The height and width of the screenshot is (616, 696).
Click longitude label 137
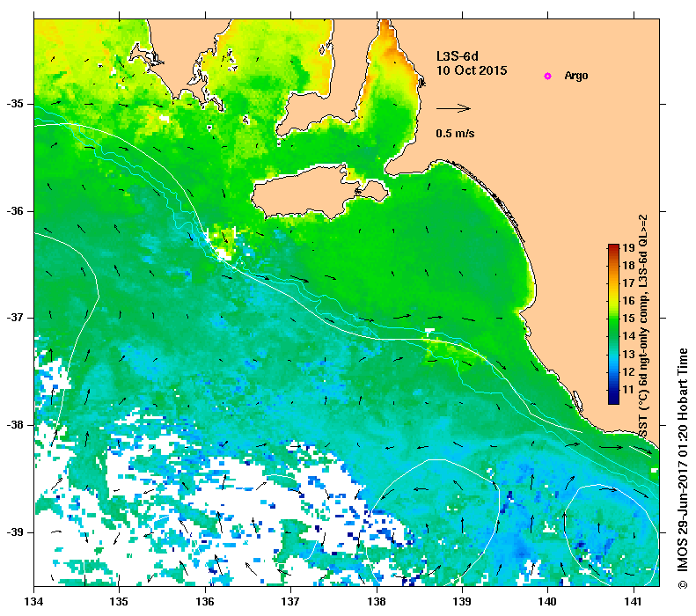[290, 602]
